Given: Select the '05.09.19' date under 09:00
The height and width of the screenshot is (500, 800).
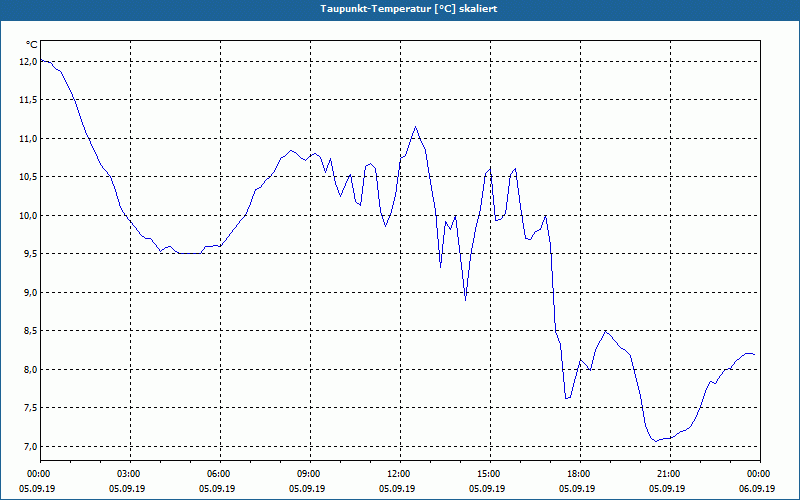Looking at the screenshot, I should coord(307,489).
